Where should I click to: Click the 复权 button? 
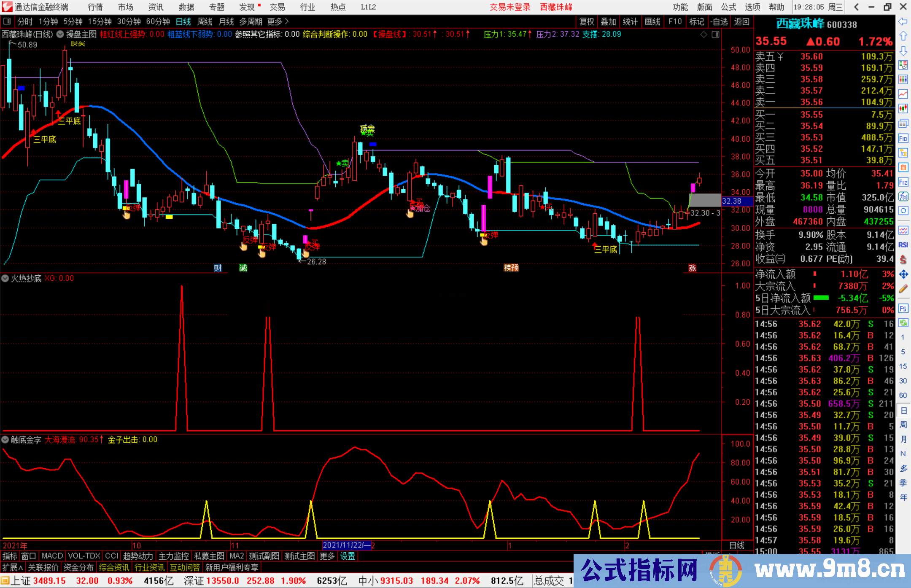pyautogui.click(x=586, y=21)
